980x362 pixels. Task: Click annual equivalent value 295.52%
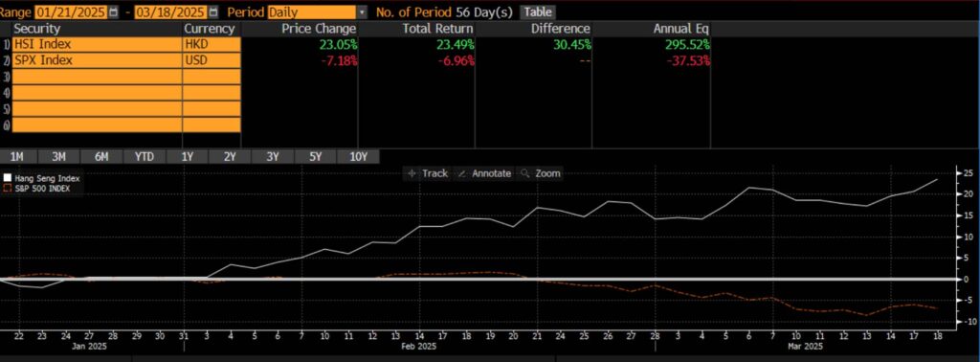686,44
